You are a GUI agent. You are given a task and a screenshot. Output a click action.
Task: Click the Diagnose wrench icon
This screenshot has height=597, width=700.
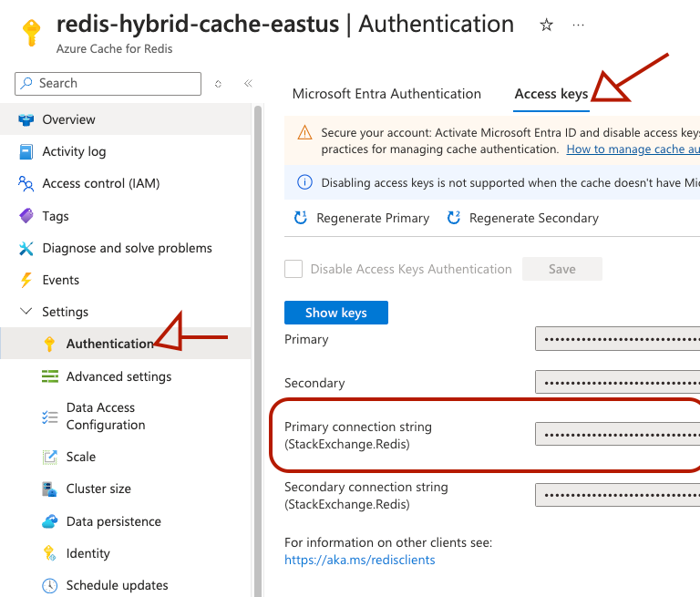coord(26,248)
